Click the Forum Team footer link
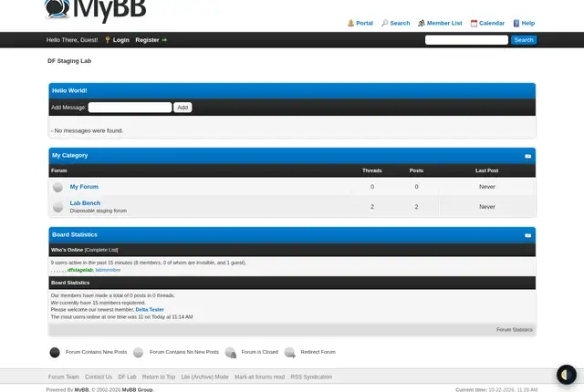This screenshot has height=392, width=584. [x=63, y=377]
